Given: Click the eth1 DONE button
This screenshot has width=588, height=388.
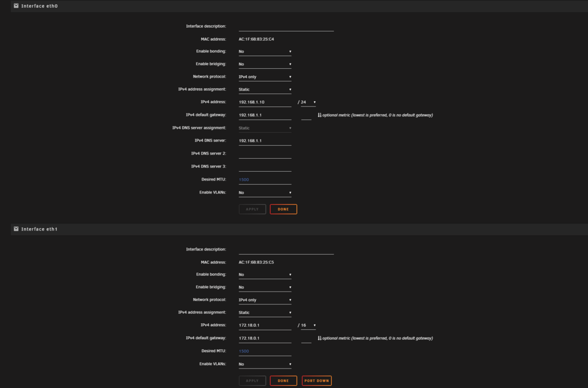Looking at the screenshot, I should (x=283, y=380).
